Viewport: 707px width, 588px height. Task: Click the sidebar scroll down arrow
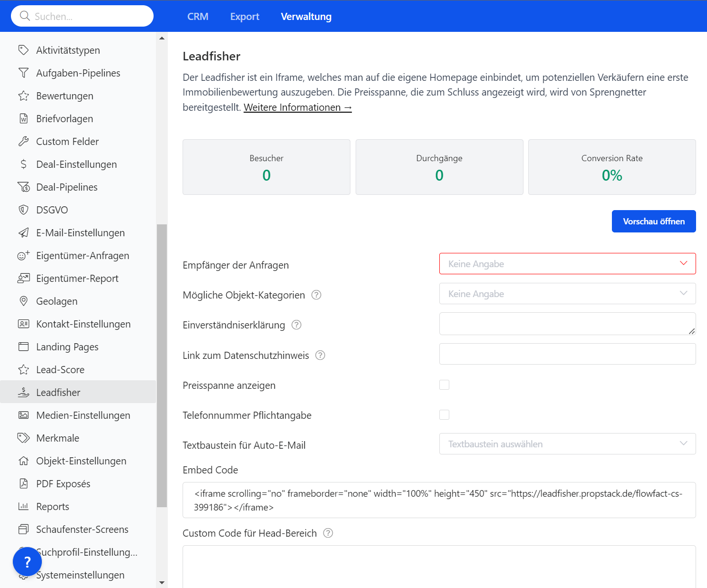162,582
